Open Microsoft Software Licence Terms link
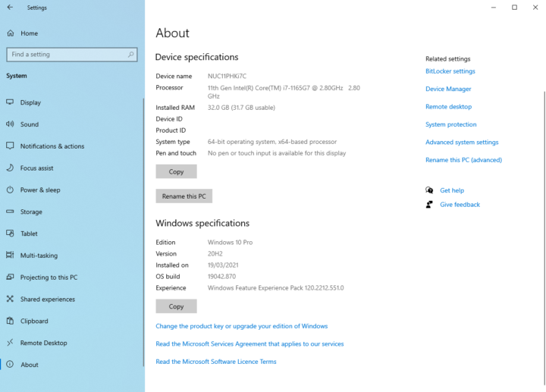This screenshot has height=392, width=546. [216, 362]
